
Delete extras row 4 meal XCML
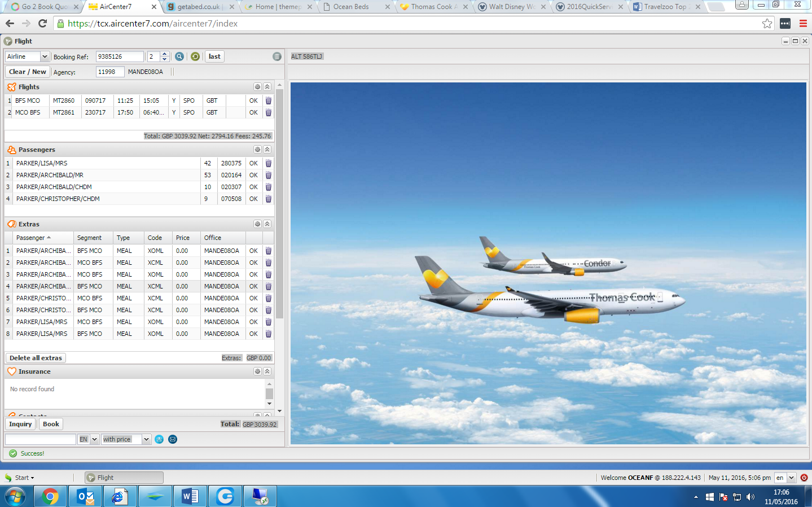tap(269, 286)
